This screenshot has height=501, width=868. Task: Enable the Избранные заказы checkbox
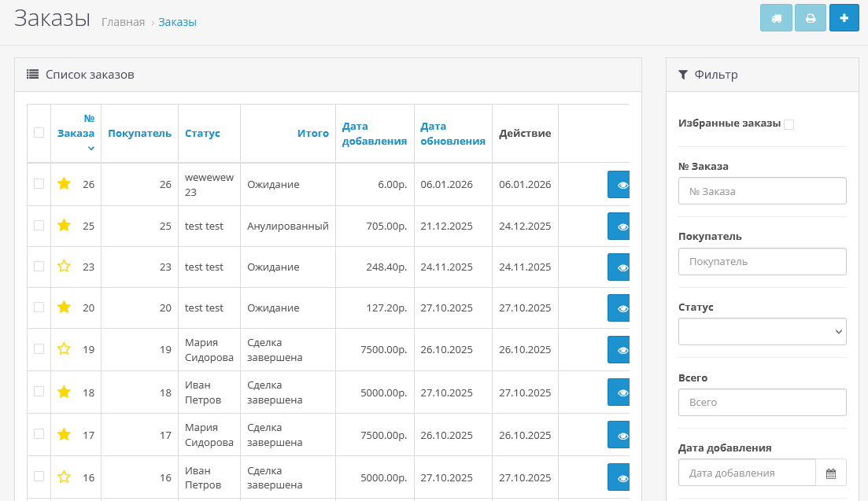pos(789,124)
